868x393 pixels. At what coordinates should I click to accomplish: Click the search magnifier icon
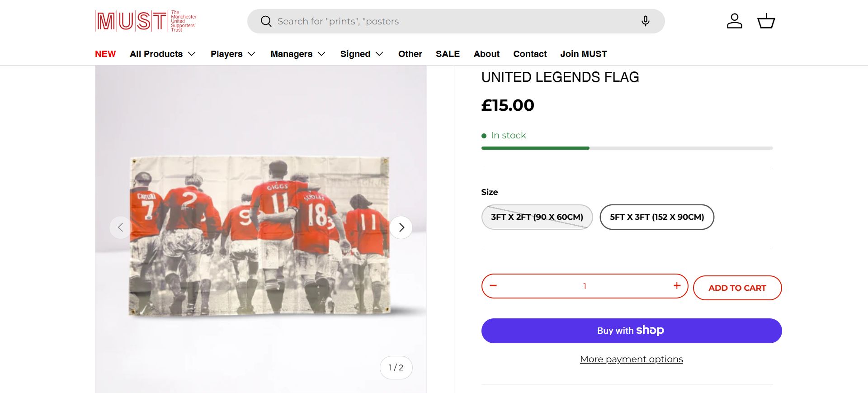point(266,21)
